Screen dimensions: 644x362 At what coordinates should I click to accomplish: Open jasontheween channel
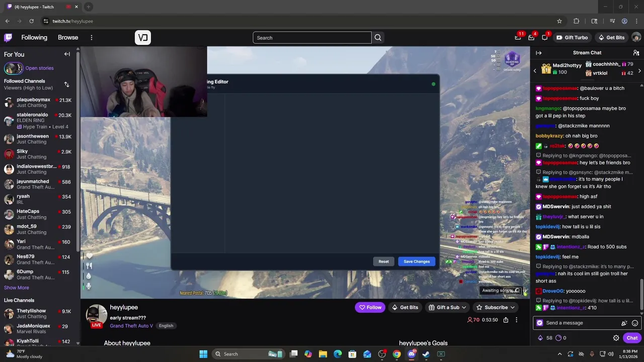(x=38, y=139)
